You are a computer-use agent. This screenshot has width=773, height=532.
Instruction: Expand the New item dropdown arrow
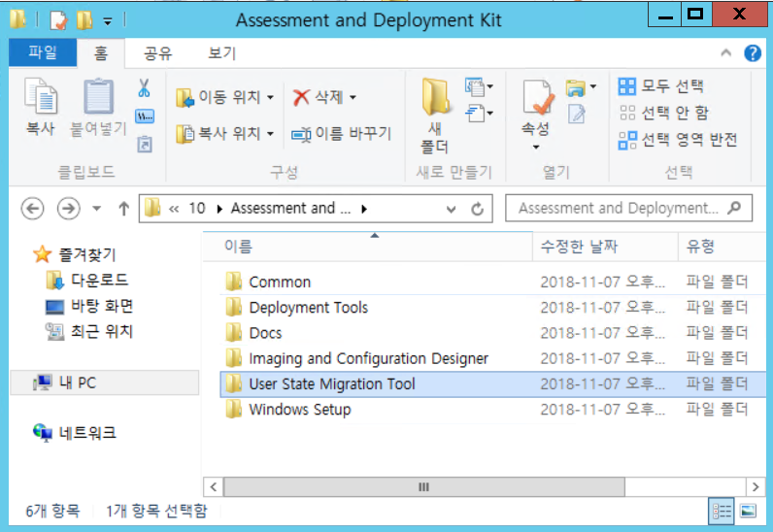pos(490,86)
